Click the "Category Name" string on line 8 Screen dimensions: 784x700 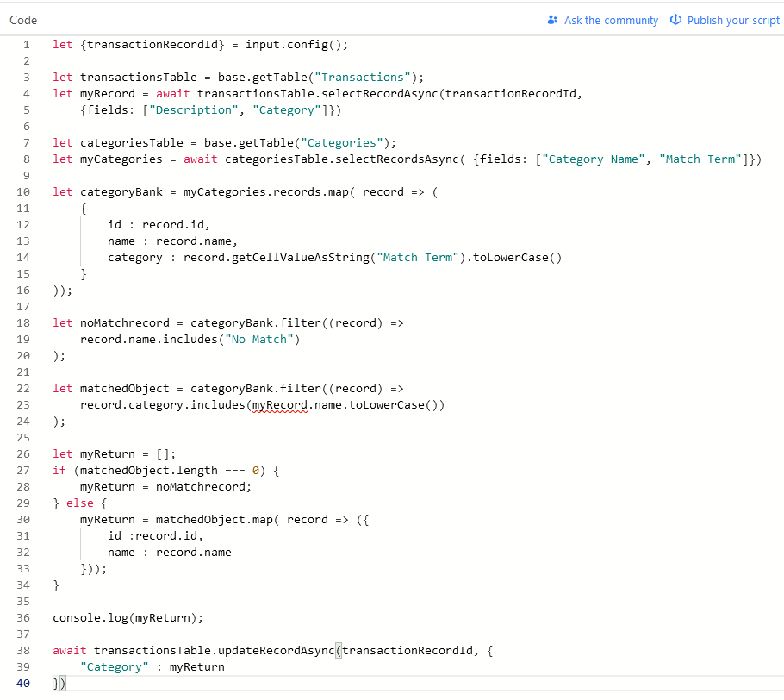(x=593, y=159)
